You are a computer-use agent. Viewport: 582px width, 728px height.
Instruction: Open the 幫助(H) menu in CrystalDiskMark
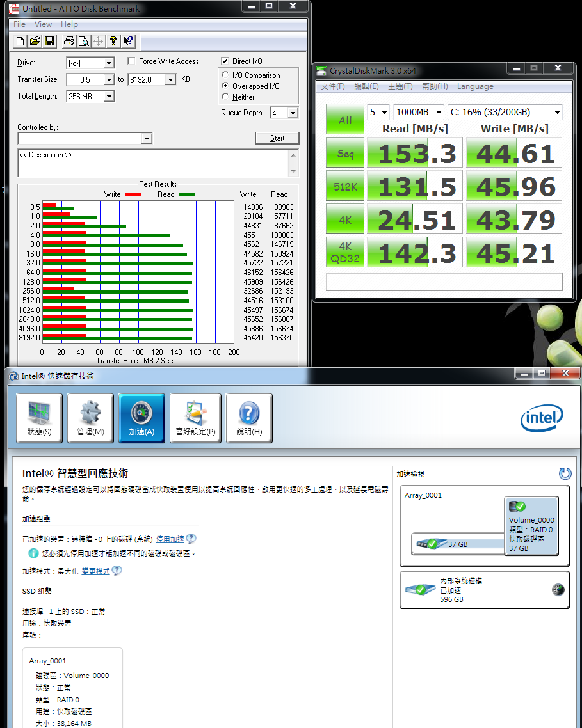coord(435,86)
